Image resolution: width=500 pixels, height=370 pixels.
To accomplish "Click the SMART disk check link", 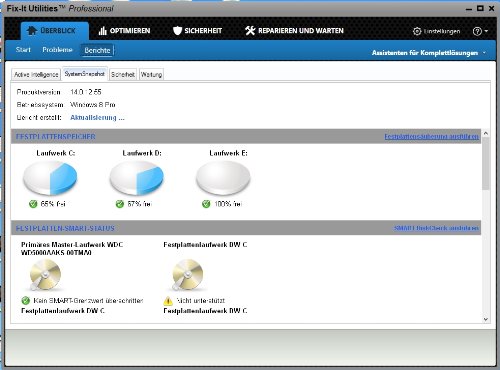I will pyautogui.click(x=436, y=228).
